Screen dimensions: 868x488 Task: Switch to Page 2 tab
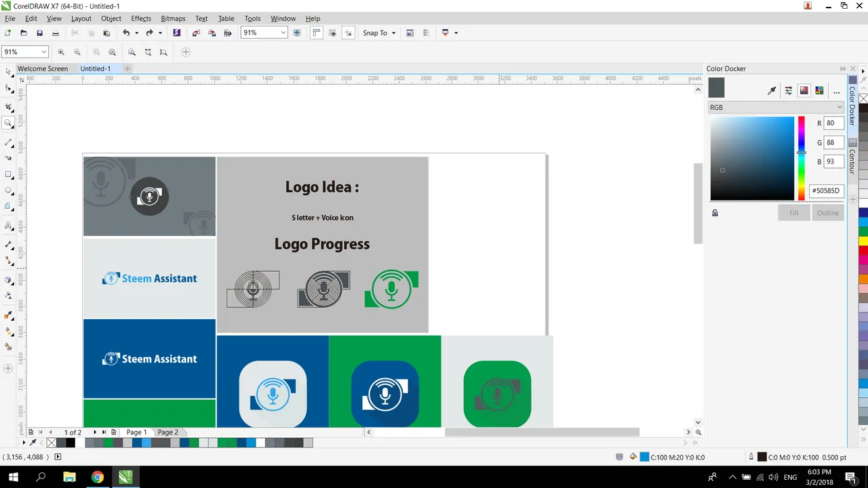click(168, 432)
